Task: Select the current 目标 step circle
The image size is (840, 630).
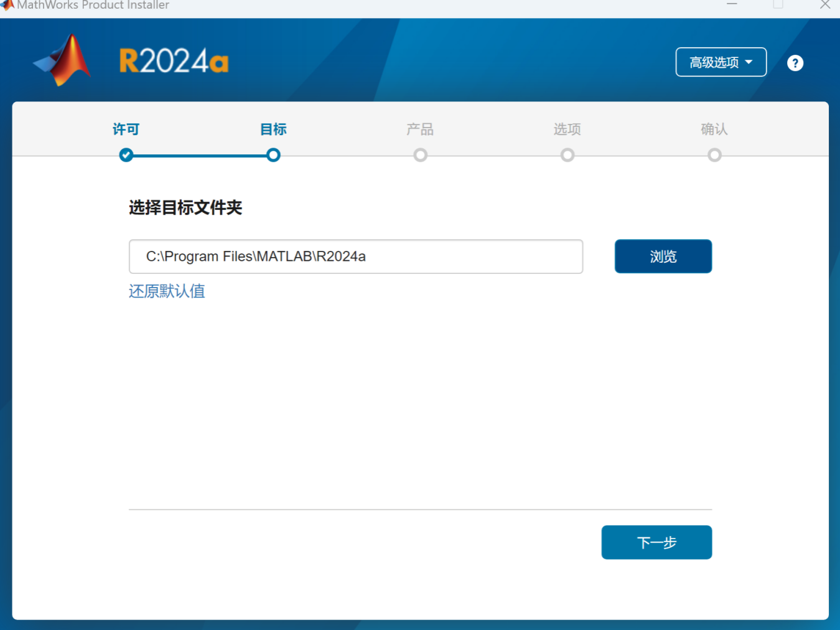Action: pyautogui.click(x=273, y=155)
